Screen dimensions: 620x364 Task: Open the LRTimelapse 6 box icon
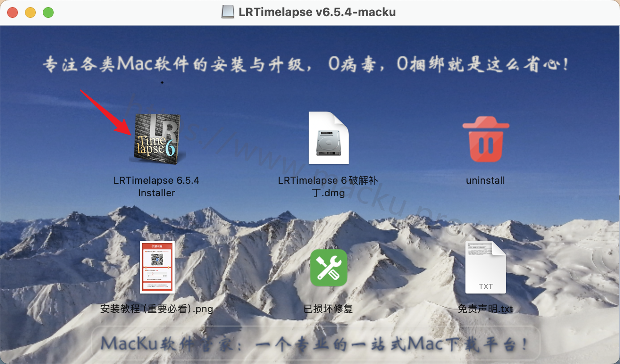point(157,138)
